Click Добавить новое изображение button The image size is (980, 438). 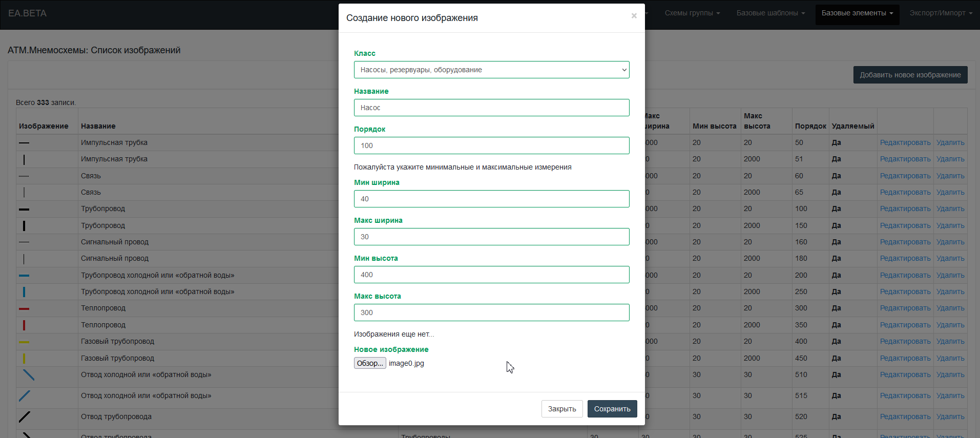pos(910,75)
